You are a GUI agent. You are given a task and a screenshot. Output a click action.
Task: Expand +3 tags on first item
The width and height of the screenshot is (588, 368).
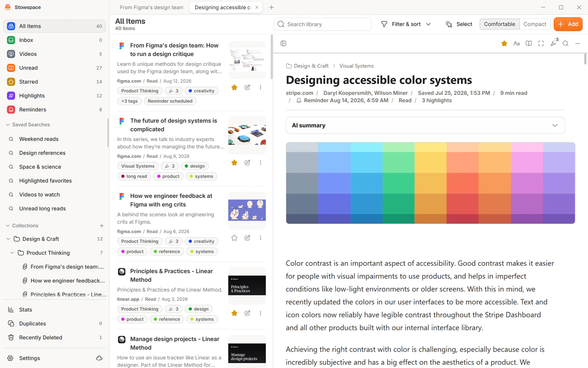pyautogui.click(x=129, y=101)
